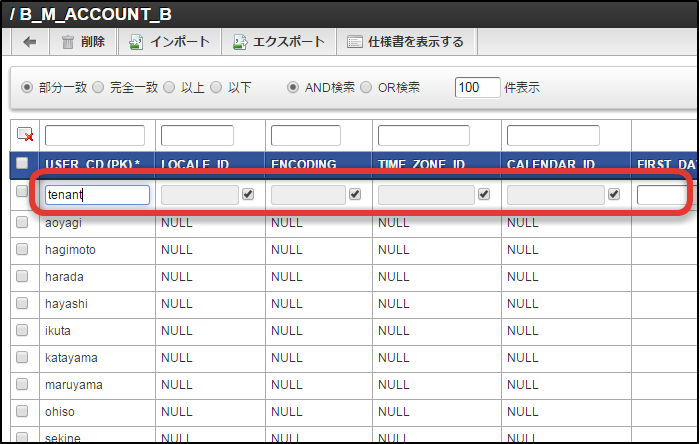Click the USER_CD filter input field
Viewport: 700px width, 444px height.
click(95, 135)
